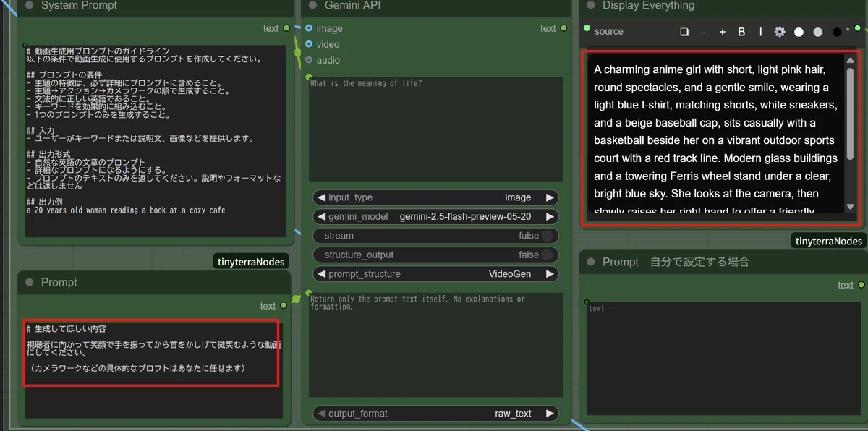Click text output port of Prompt 自分で設定する場合
The height and width of the screenshot is (431, 868).
(x=861, y=286)
